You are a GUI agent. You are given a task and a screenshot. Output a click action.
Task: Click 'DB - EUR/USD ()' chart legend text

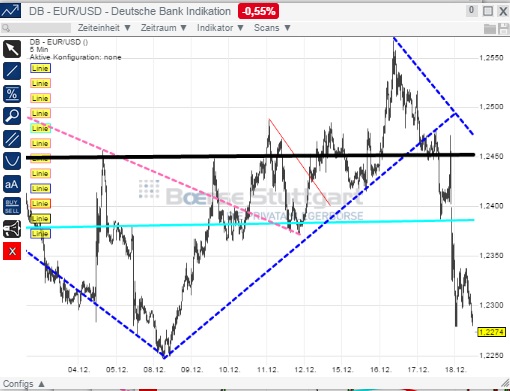point(59,42)
